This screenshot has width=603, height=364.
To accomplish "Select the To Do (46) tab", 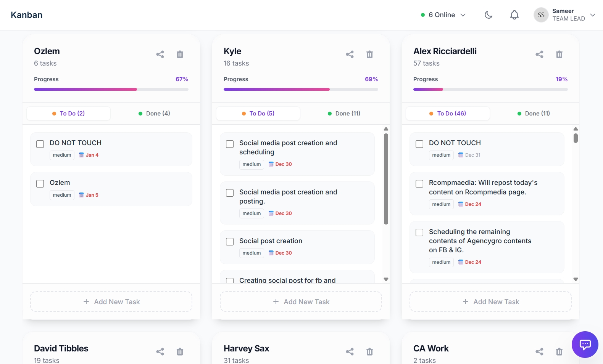I will [x=448, y=114].
